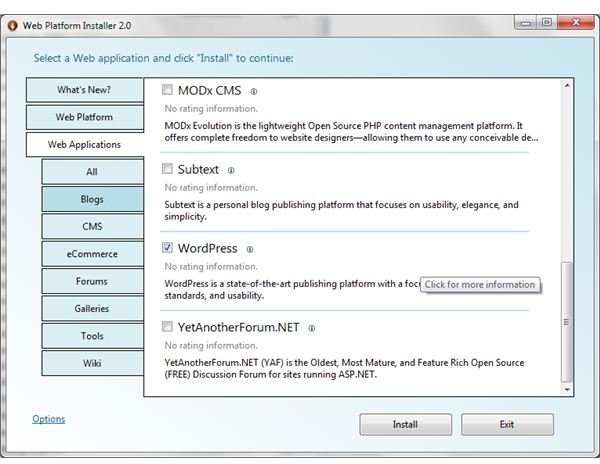
Task: Click the WordPress application title
Action: click(207, 248)
